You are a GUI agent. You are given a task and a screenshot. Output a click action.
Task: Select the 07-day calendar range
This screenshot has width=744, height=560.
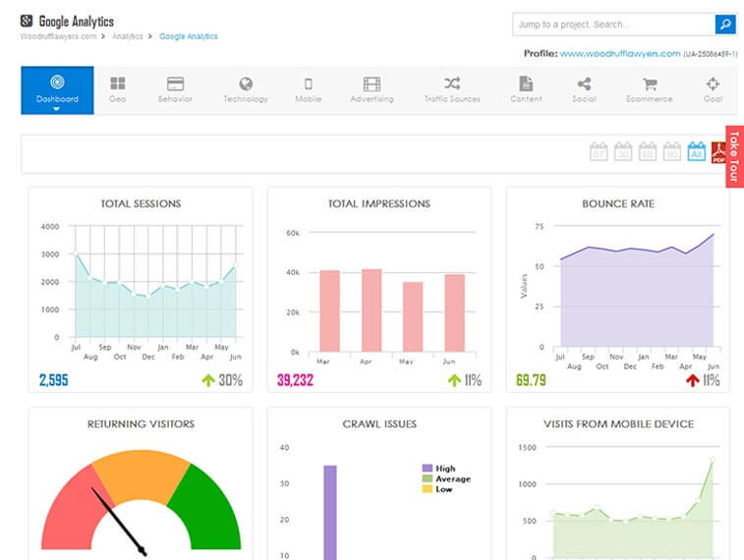tap(598, 152)
